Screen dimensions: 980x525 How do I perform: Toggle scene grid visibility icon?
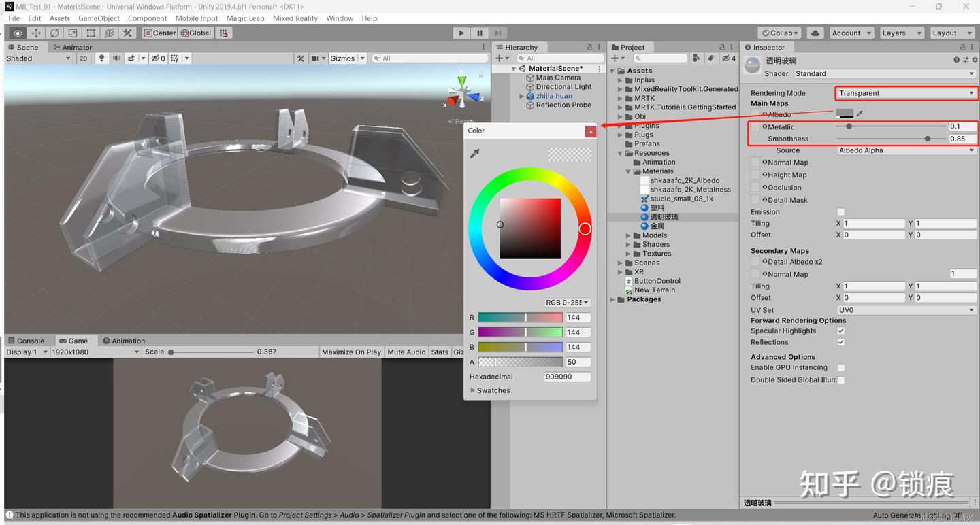click(x=174, y=58)
